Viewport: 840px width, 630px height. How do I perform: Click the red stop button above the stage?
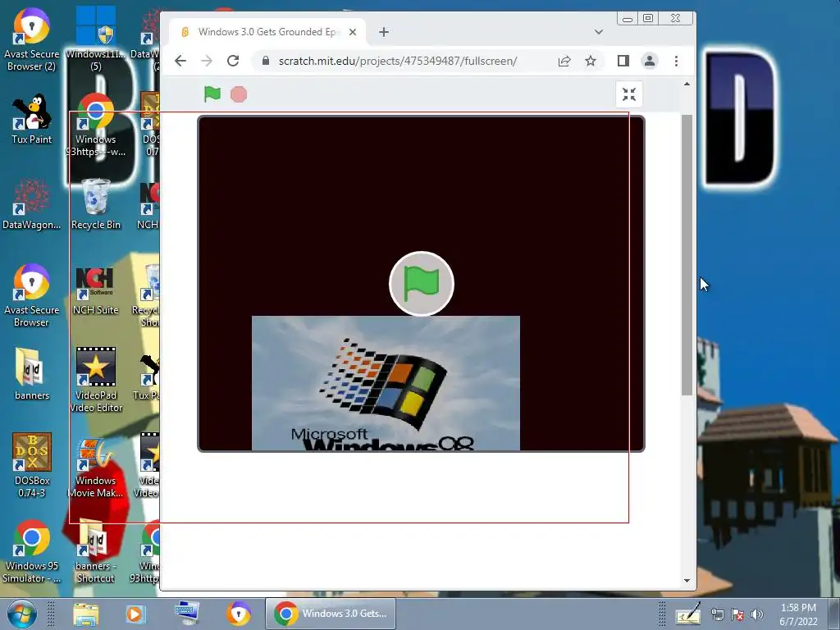coord(239,95)
